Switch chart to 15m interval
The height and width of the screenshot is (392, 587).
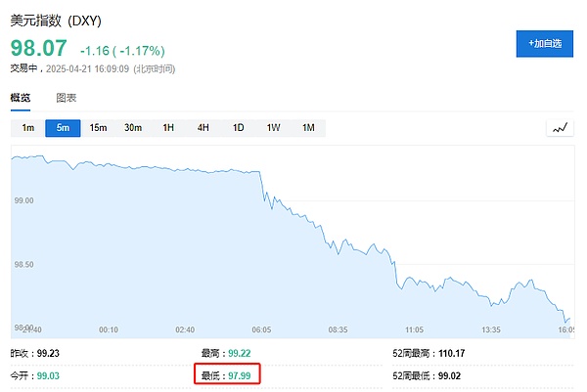[98, 128]
